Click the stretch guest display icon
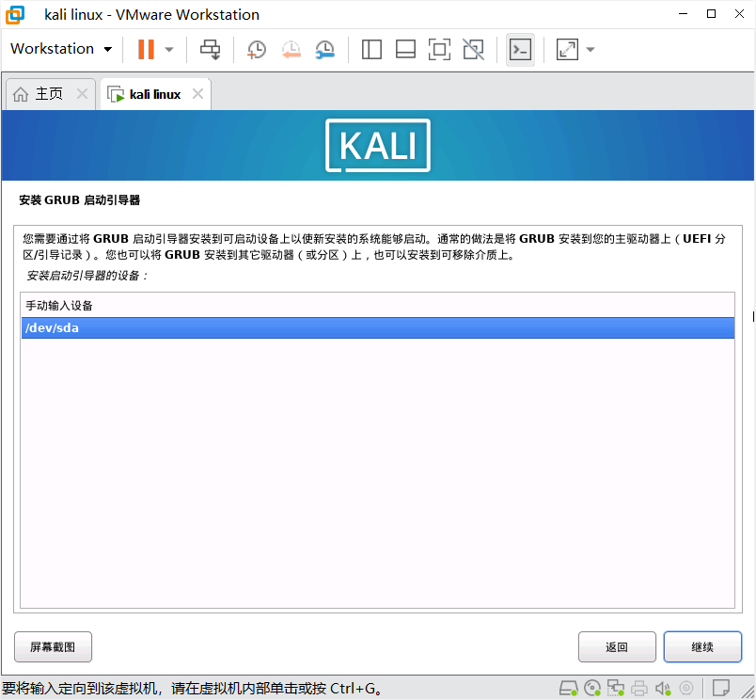Viewport: 756px width, 700px height. [x=567, y=49]
